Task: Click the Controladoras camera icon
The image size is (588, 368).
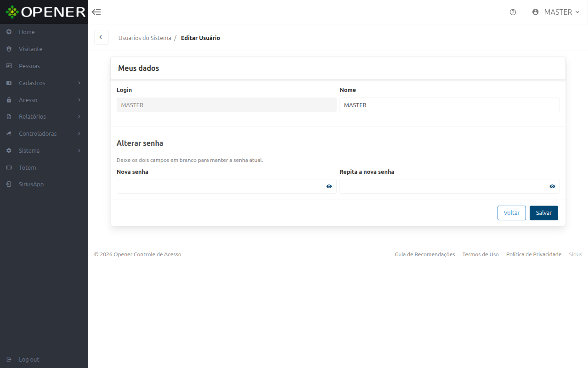Action: [9, 133]
